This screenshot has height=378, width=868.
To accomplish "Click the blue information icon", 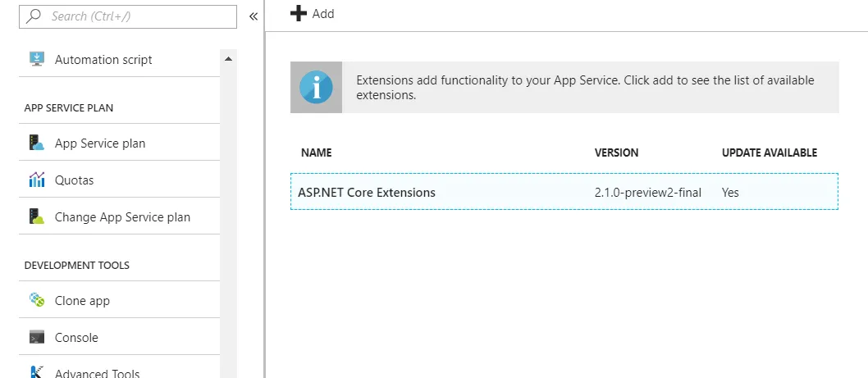I will (x=316, y=87).
